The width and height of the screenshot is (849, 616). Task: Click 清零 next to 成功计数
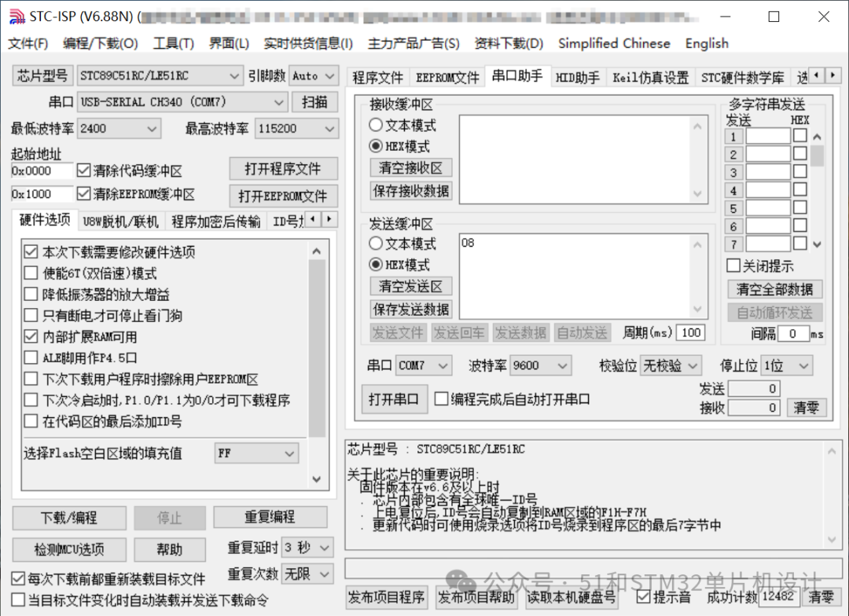click(821, 597)
